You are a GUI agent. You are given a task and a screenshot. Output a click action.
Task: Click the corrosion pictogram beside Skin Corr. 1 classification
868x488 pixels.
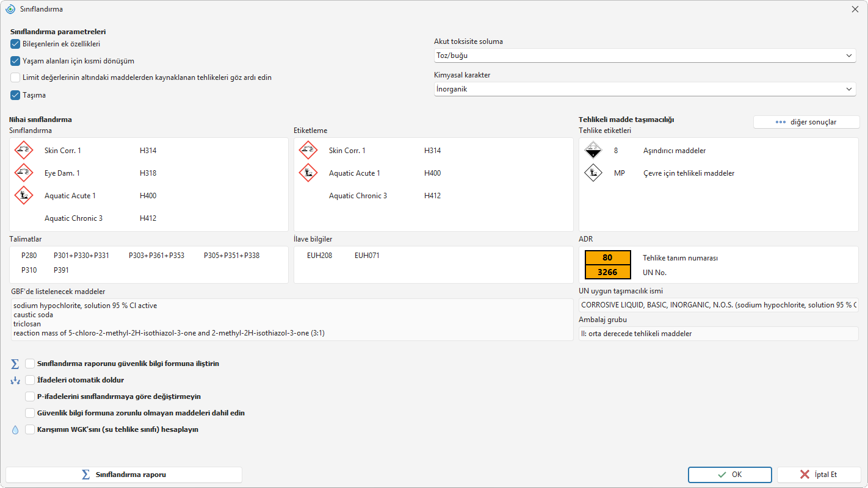[24, 150]
